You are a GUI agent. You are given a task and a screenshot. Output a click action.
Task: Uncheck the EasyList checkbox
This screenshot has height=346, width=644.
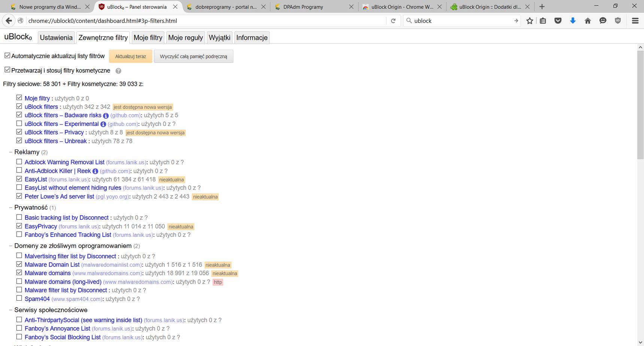click(19, 179)
